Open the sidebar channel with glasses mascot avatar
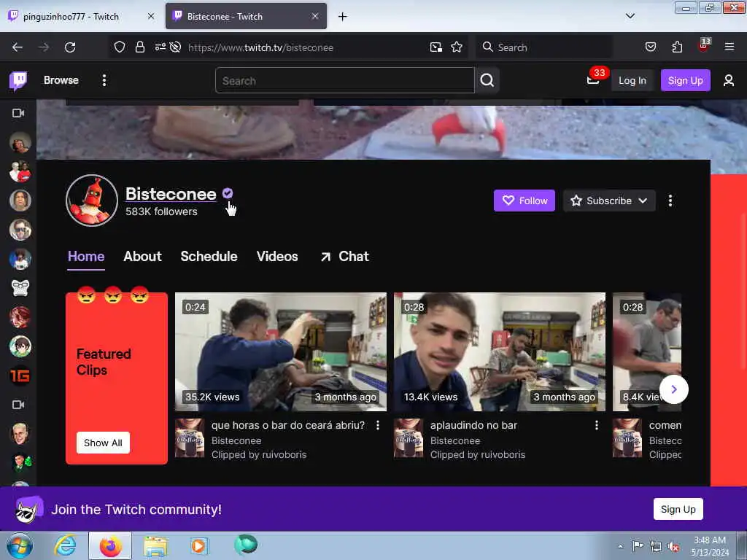 (x=20, y=287)
